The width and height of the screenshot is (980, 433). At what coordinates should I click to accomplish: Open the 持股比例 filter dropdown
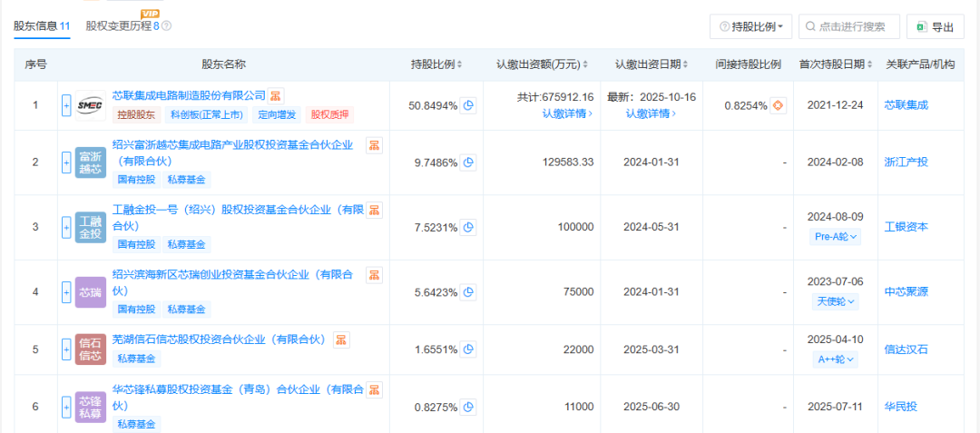751,27
